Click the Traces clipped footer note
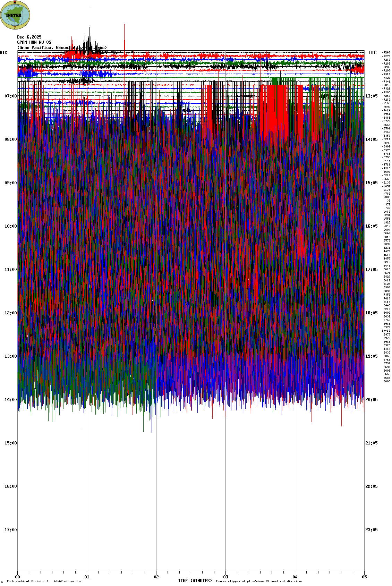 point(259,581)
